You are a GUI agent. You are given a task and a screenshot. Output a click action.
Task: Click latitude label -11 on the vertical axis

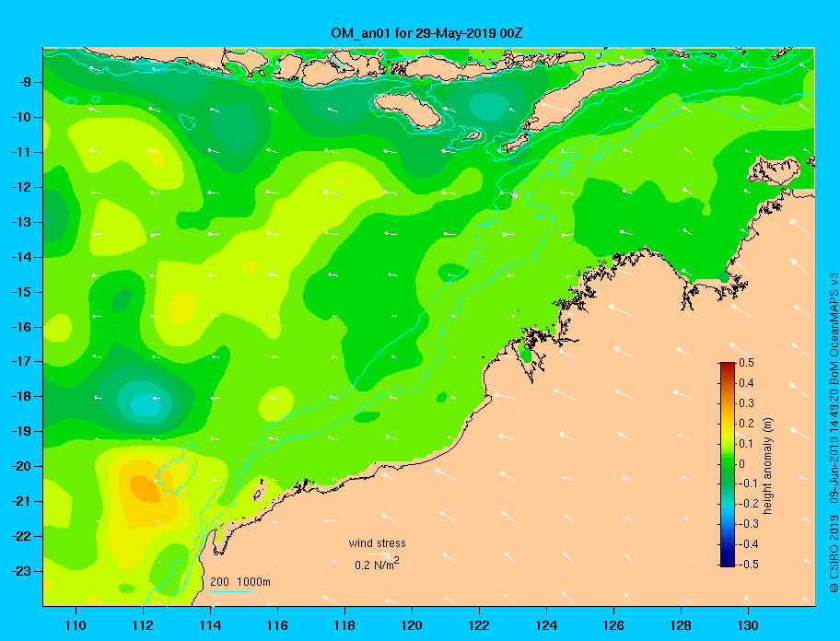click(x=21, y=152)
